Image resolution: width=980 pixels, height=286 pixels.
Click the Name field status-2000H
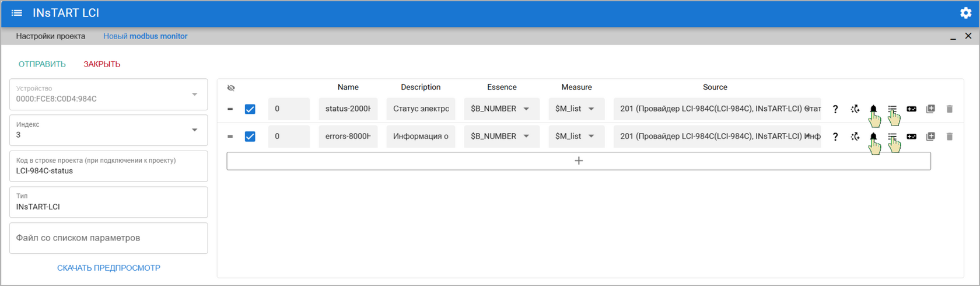pos(348,109)
